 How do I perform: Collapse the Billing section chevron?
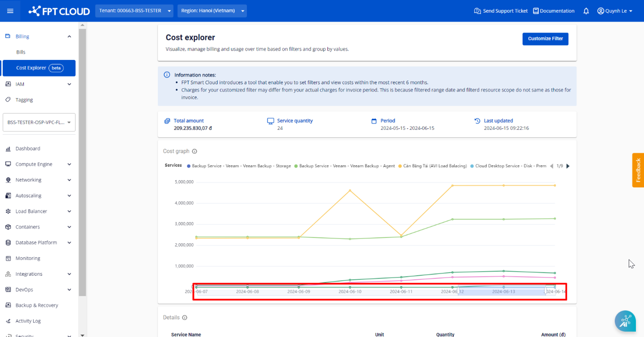(69, 36)
